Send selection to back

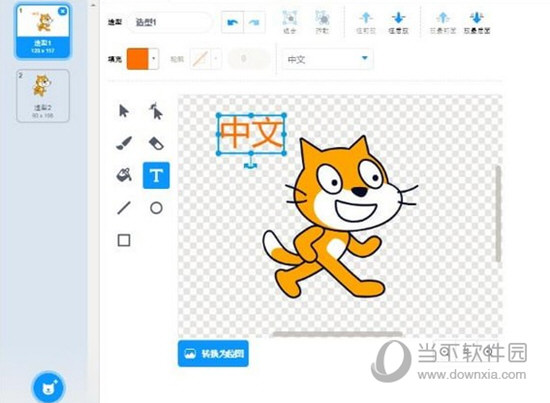477,22
